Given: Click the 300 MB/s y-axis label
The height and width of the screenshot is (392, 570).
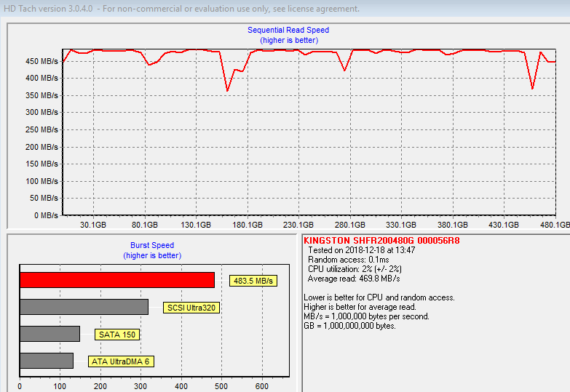Looking at the screenshot, I should (41, 112).
